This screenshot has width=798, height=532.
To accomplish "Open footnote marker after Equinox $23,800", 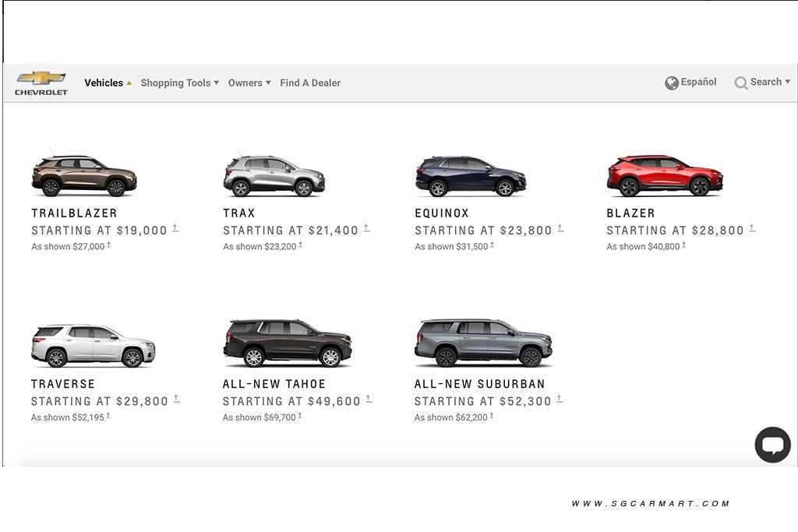I will click(x=560, y=228).
